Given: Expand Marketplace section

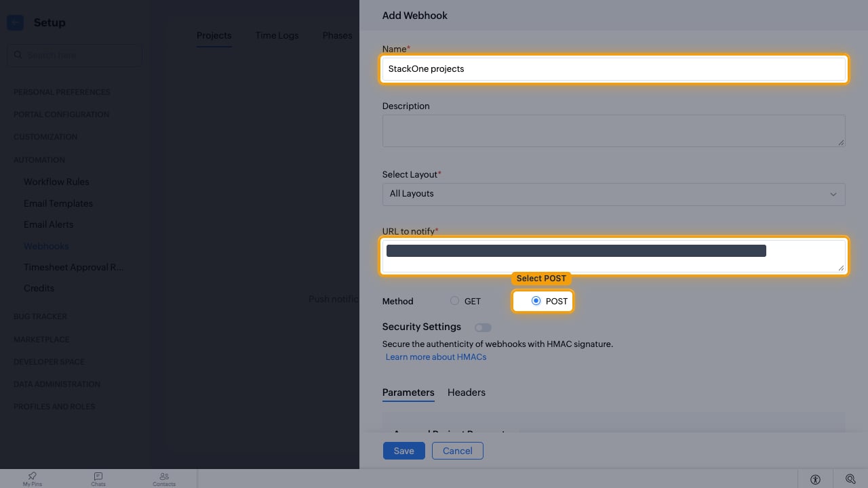Looking at the screenshot, I should (41, 340).
